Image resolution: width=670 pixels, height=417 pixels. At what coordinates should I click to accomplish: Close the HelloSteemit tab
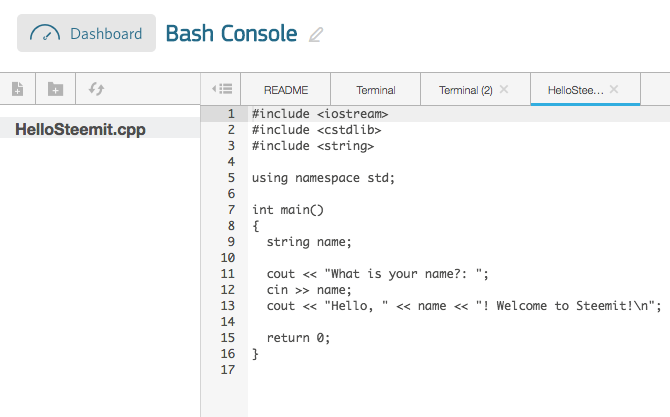click(614, 89)
